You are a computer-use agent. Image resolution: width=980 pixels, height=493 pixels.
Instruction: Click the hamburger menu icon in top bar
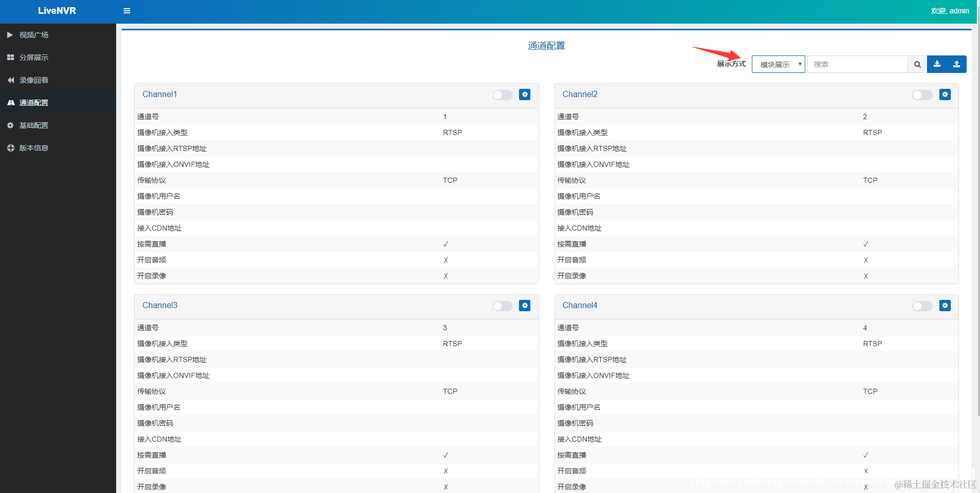tap(126, 11)
